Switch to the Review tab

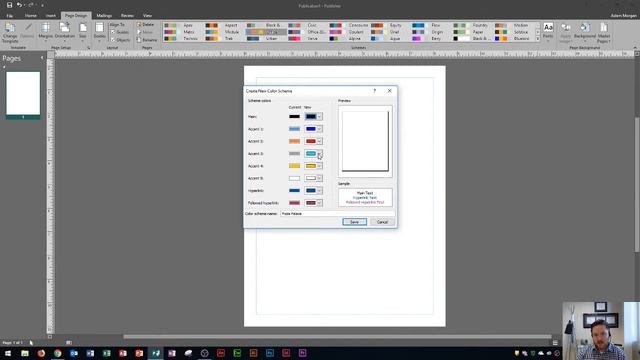[127, 16]
